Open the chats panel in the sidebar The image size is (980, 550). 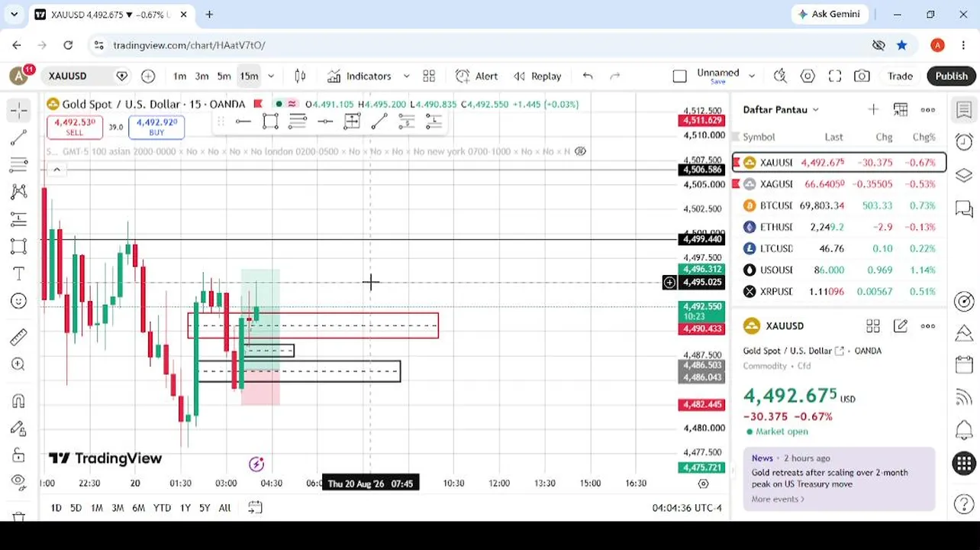[964, 208]
